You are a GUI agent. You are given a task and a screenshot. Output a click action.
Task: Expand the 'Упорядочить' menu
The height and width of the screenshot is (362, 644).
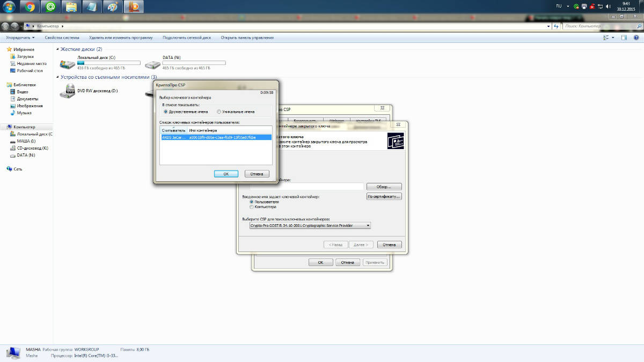tap(20, 38)
